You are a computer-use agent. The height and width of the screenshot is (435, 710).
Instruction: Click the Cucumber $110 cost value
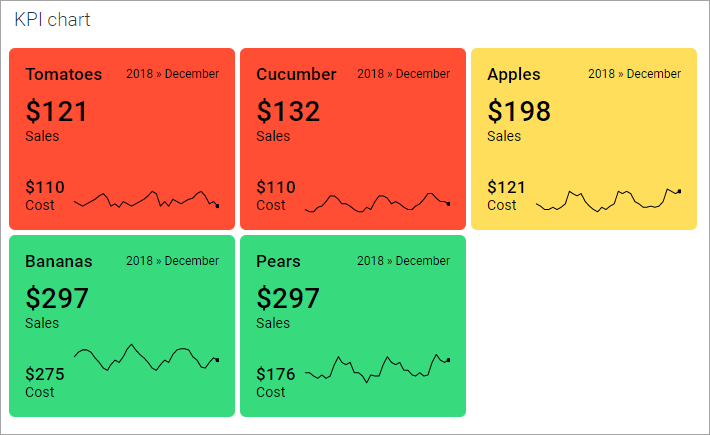(276, 187)
